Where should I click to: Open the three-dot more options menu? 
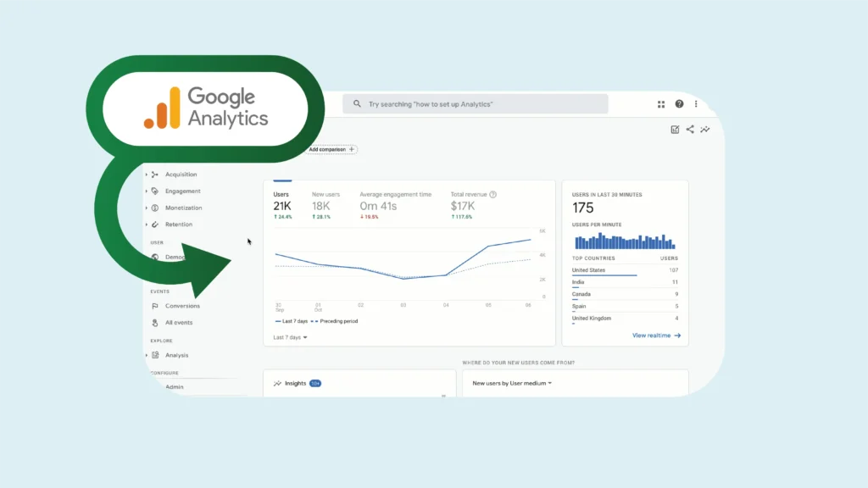(696, 104)
